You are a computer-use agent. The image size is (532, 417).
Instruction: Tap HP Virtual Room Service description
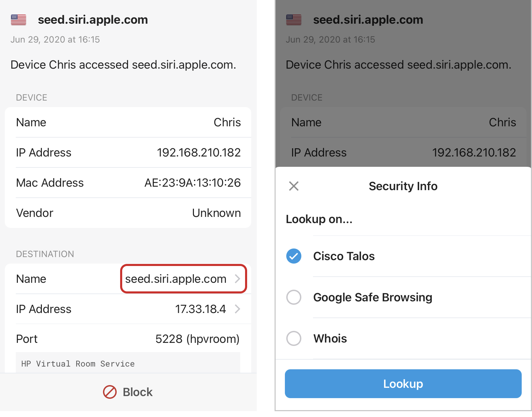coord(78,364)
